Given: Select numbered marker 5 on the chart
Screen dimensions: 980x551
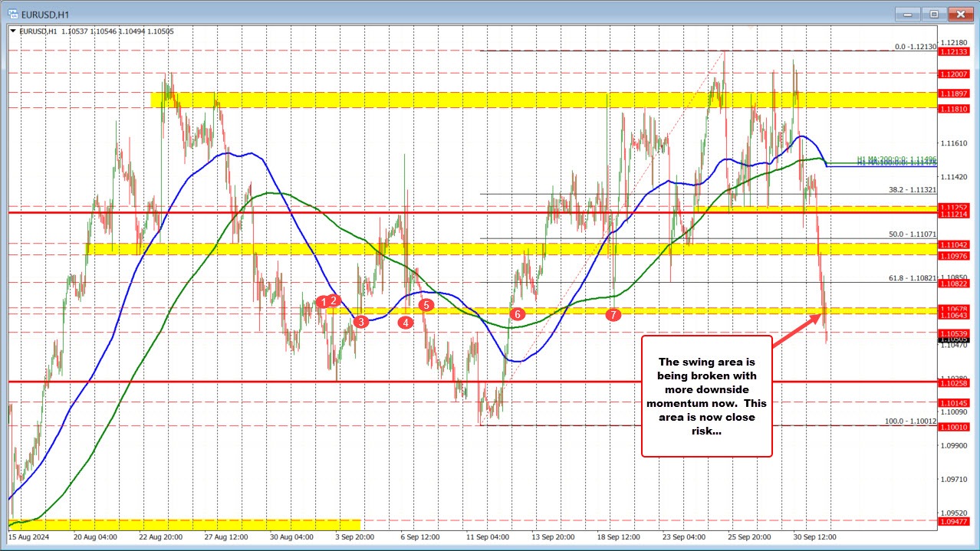Looking at the screenshot, I should coord(426,304).
